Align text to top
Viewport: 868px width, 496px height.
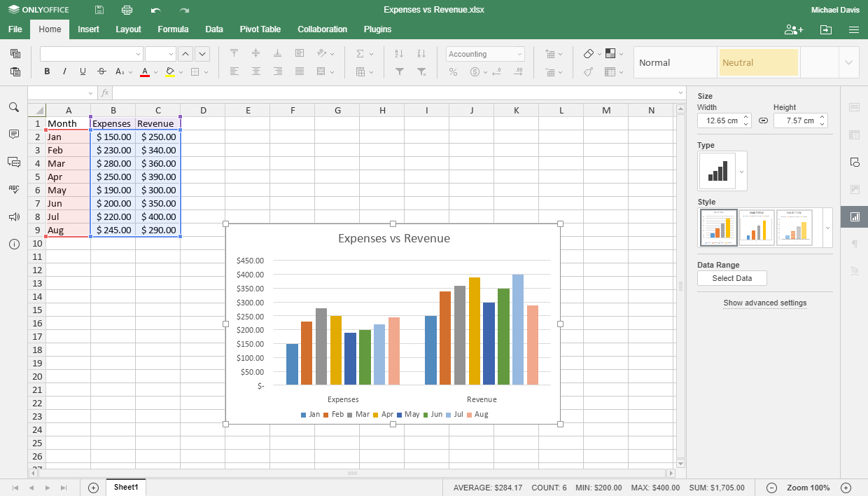coord(234,54)
